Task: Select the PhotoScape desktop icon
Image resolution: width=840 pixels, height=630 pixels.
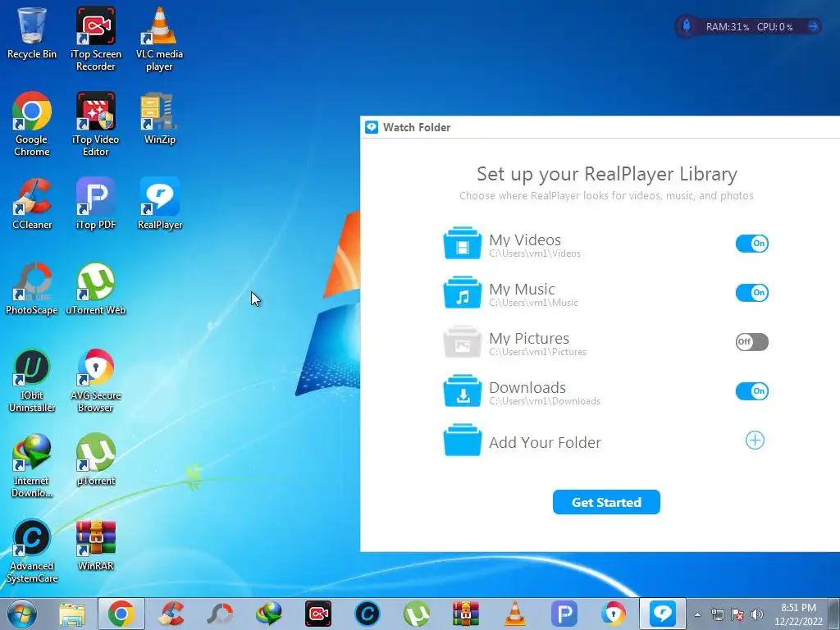Action: (x=32, y=289)
